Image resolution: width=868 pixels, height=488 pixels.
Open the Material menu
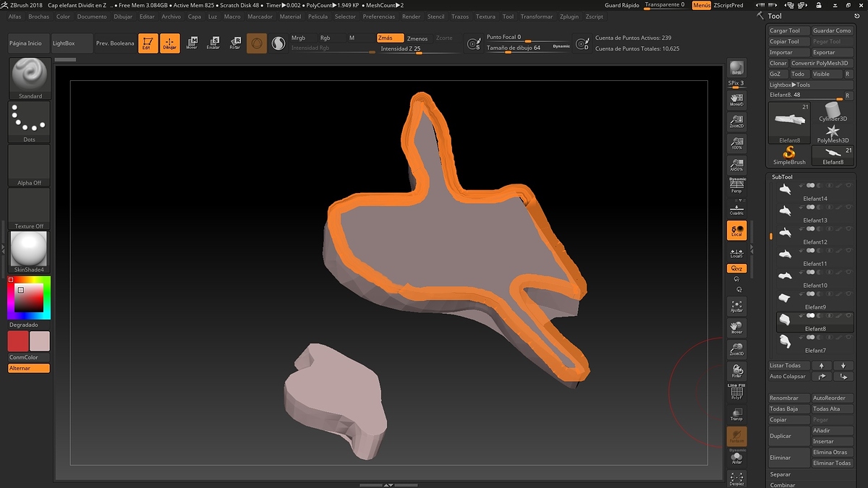[290, 16]
